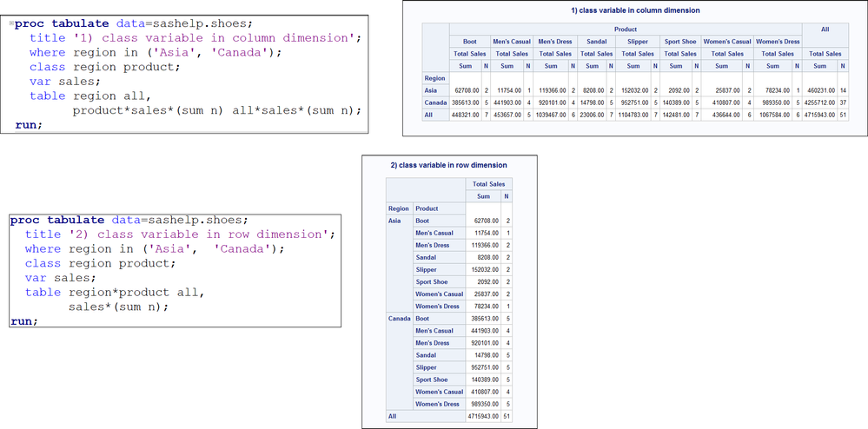
Task: Select the 'Canada' row group in second table
Action: click(x=399, y=319)
